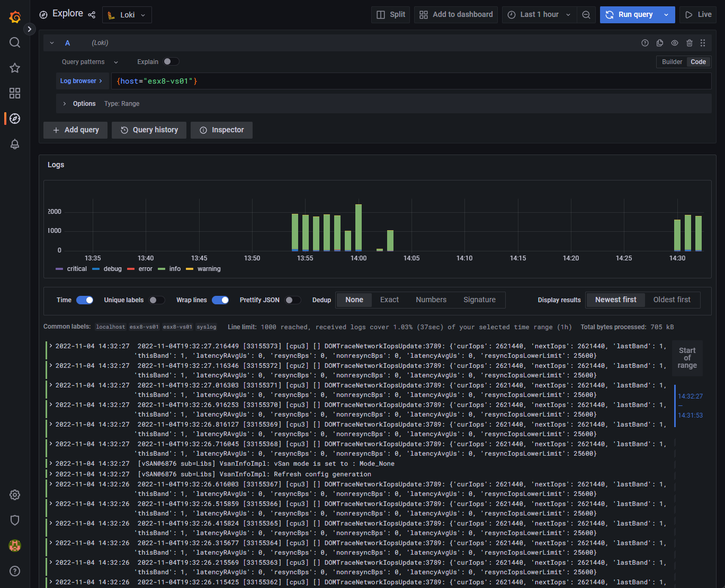Screen dimensions: 725x588
Task: Duplicate query A with copy icon
Action: click(x=660, y=43)
